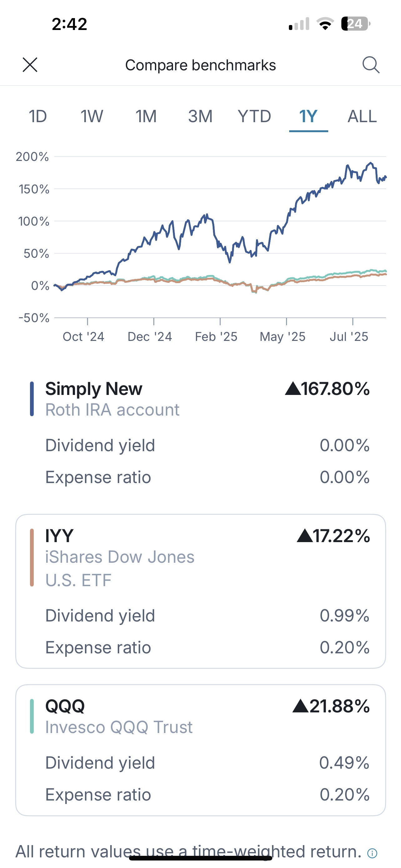The image size is (401, 868).
Task: Close the Compare benchmarks screen
Action: point(30,65)
